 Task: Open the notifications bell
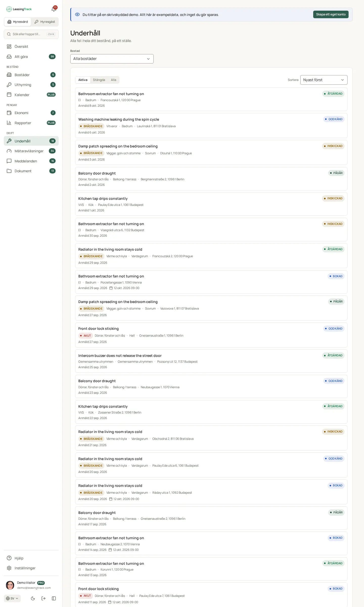(54, 9)
